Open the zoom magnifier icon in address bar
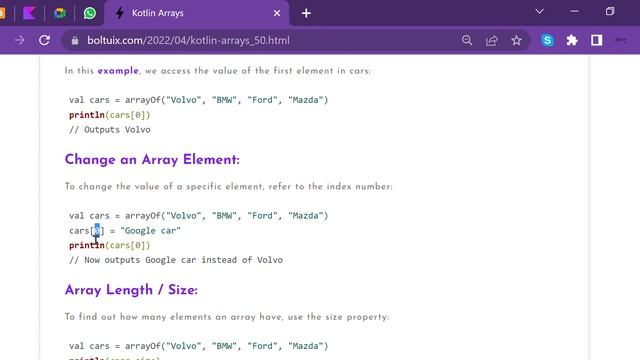Image resolution: width=640 pixels, height=360 pixels. click(x=467, y=40)
